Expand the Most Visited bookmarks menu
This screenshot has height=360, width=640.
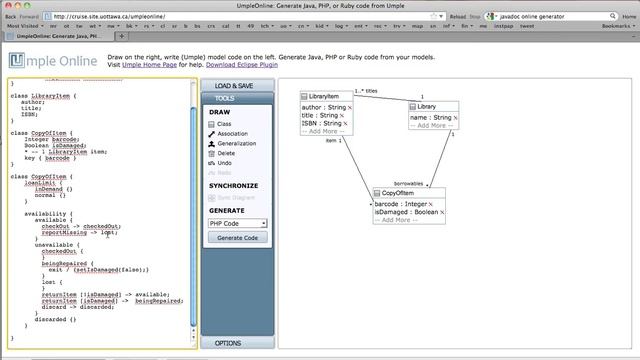[x=25, y=26]
